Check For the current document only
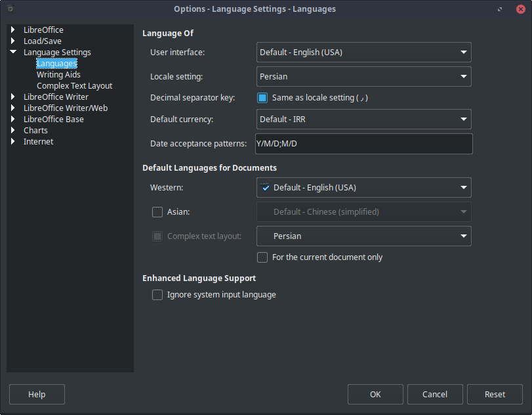This screenshot has height=415, width=532. click(262, 257)
